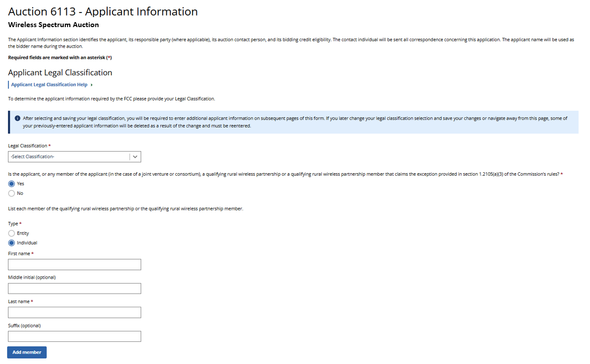
Task: Select No for rural wireless partnership
Action: 12,193
